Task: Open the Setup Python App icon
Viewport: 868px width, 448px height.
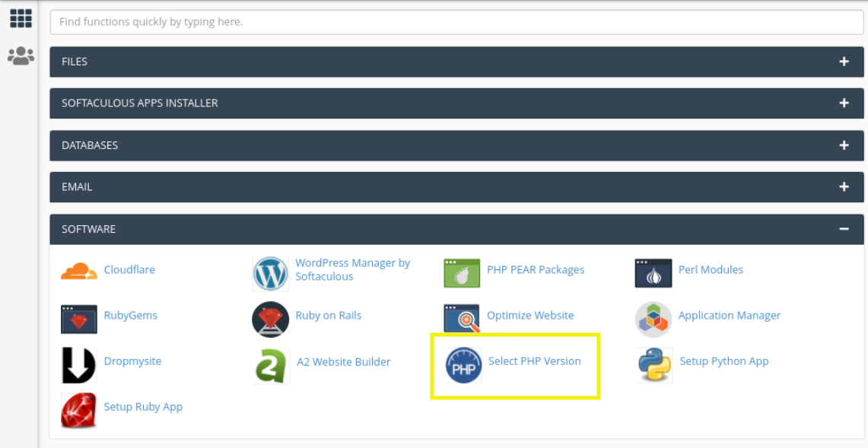Action: coord(655,365)
